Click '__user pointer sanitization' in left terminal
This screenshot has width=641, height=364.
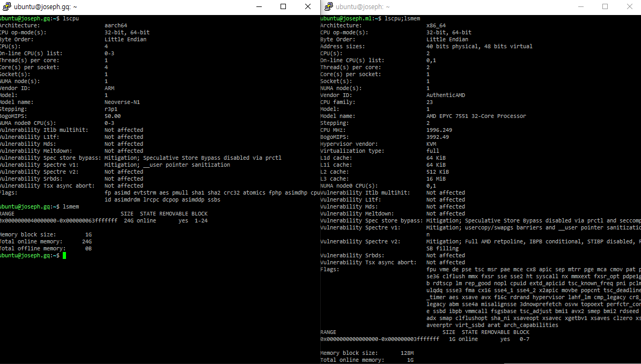pos(187,165)
